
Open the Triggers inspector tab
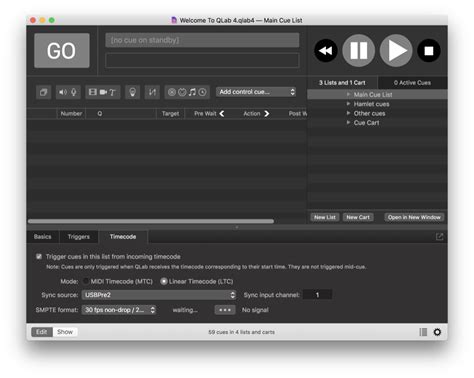point(79,237)
